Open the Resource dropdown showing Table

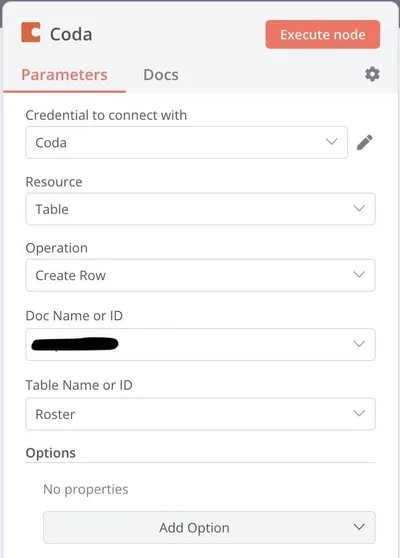tap(200, 209)
